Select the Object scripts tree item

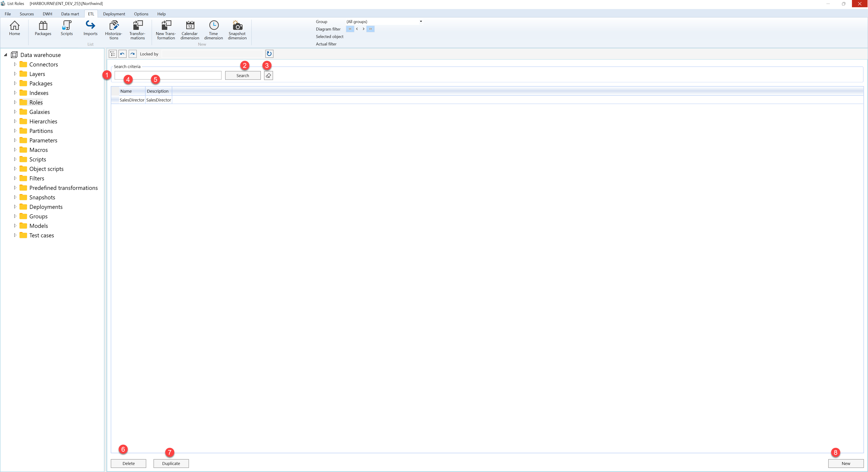point(47,169)
